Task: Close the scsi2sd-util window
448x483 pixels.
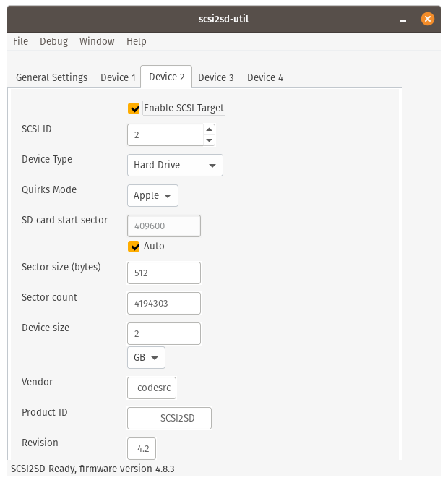Action: click(x=428, y=19)
